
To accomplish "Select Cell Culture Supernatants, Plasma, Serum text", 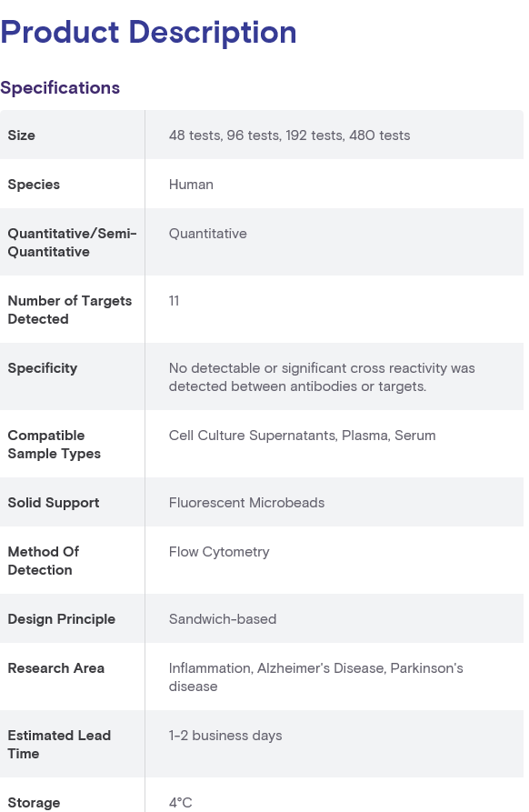I will 303,436.
